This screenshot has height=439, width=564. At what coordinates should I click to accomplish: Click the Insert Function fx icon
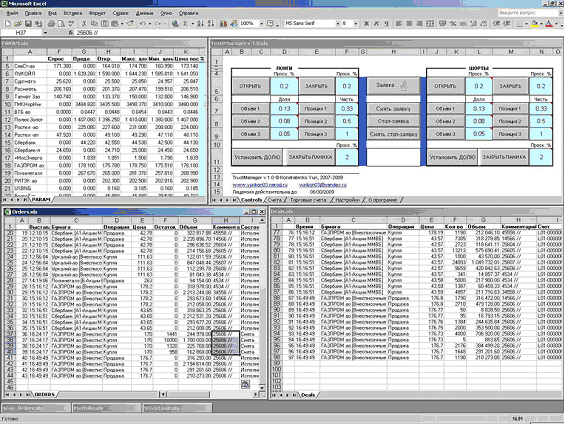click(x=71, y=33)
